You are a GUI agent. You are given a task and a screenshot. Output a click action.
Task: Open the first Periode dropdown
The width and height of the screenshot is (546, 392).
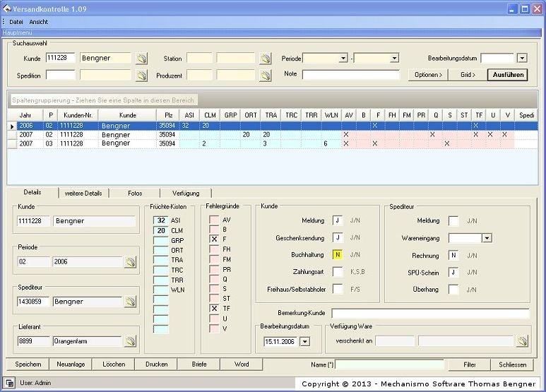click(343, 58)
